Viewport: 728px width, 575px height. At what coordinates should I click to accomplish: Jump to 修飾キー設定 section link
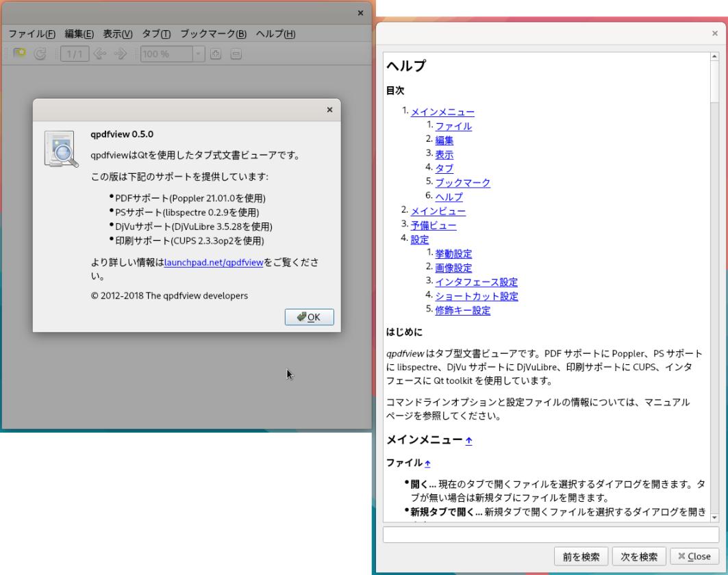point(462,311)
